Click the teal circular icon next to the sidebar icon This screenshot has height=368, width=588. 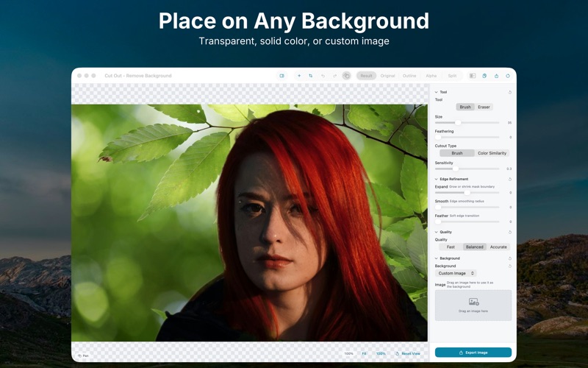tap(484, 76)
